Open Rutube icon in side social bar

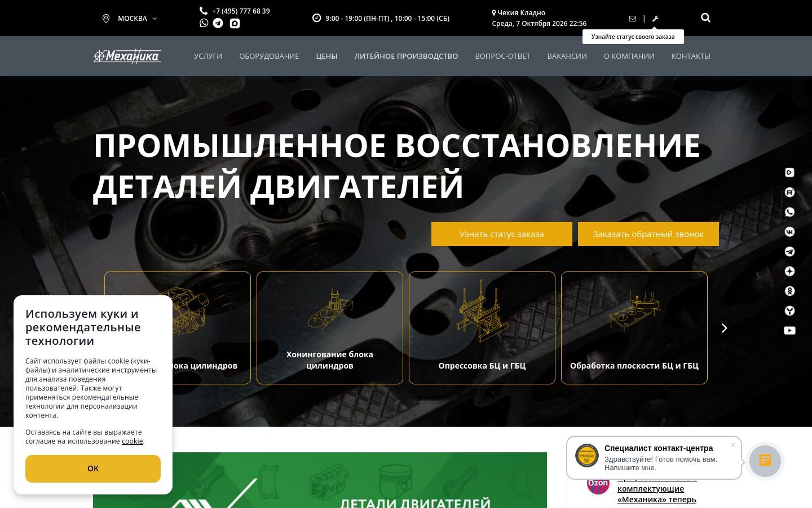789,192
